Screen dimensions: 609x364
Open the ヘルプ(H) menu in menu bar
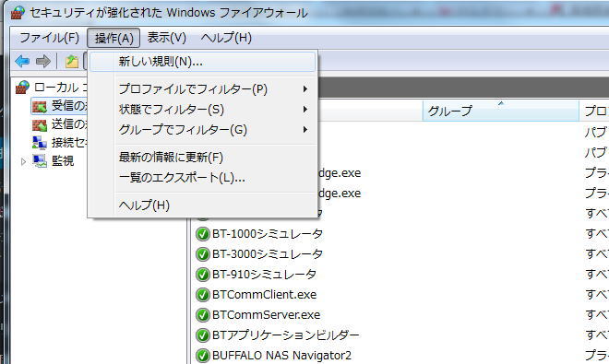click(226, 38)
